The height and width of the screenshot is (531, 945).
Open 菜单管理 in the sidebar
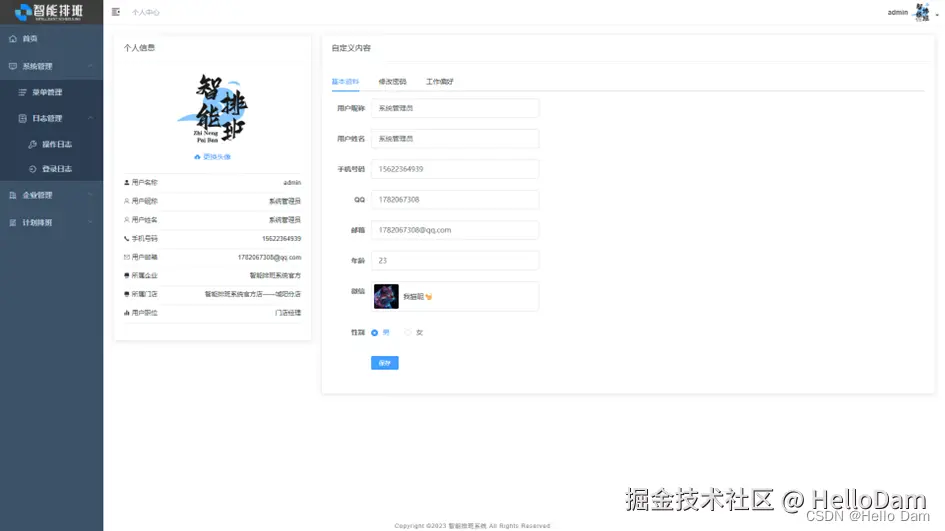[x=47, y=92]
